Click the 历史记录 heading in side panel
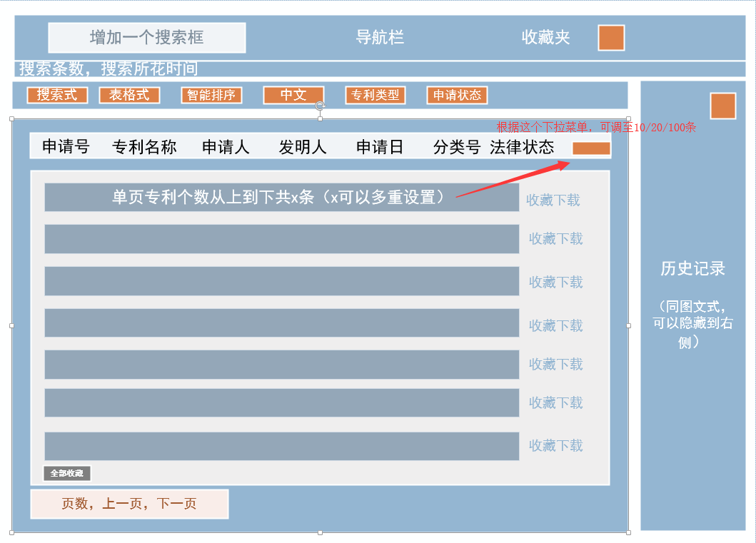The image size is (756, 543). (x=693, y=268)
